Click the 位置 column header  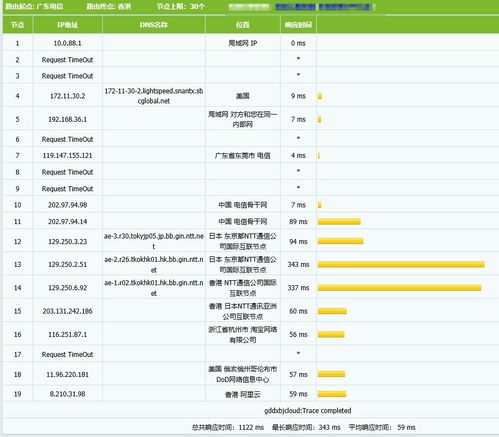coord(243,25)
